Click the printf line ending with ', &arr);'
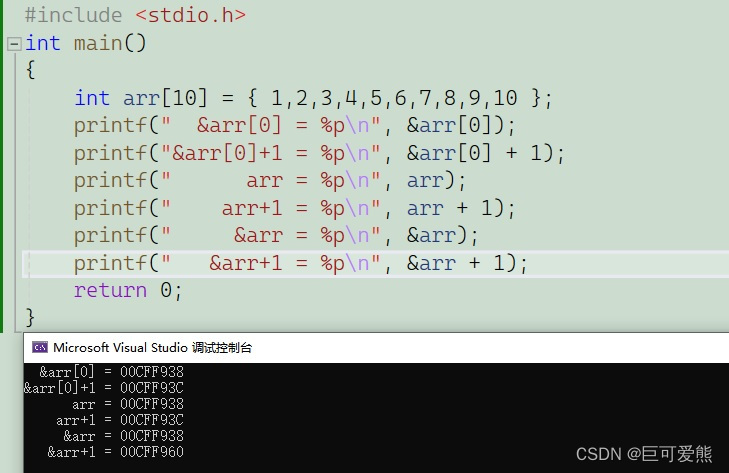The image size is (729, 473). tap(276, 235)
